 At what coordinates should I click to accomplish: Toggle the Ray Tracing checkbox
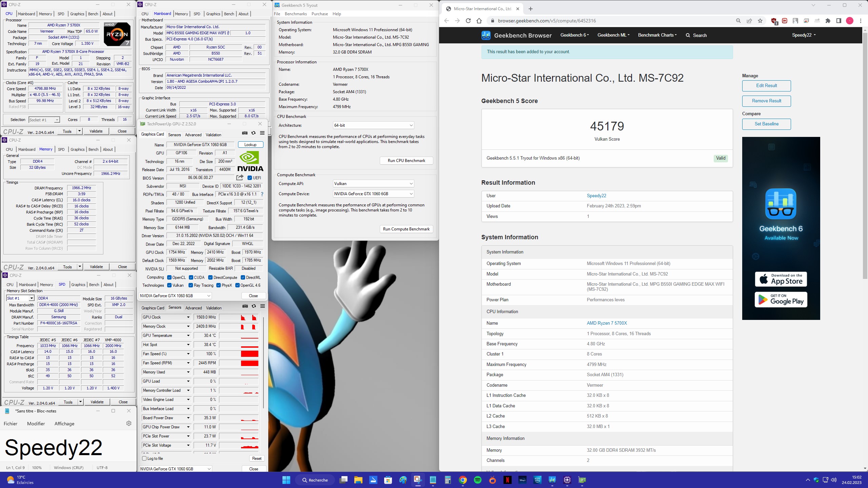click(191, 285)
